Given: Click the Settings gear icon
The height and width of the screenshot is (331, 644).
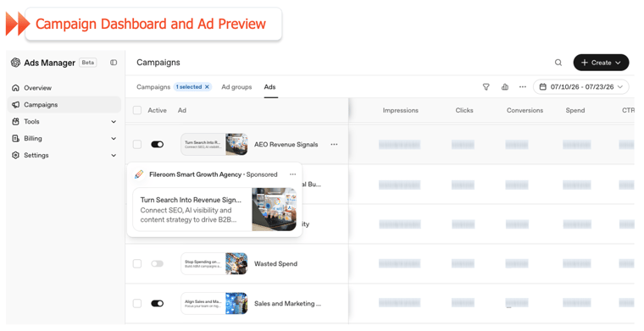Looking at the screenshot, I should 15,155.
